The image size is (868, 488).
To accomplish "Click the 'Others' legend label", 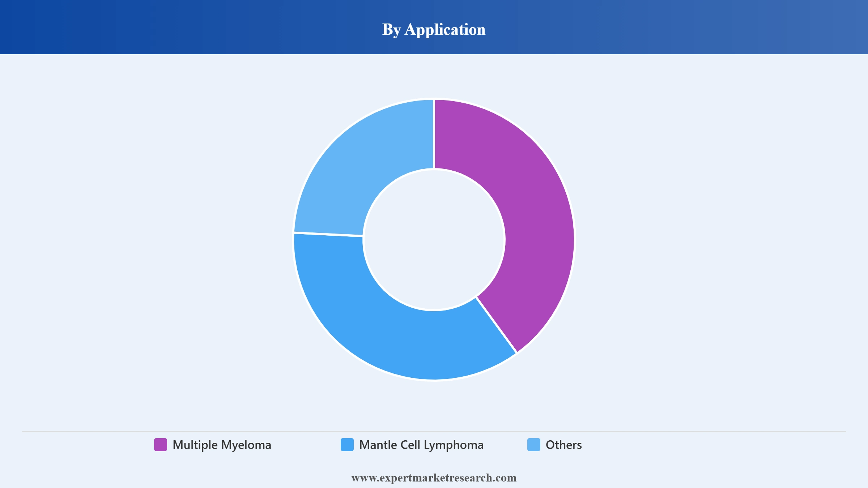I will click(564, 445).
